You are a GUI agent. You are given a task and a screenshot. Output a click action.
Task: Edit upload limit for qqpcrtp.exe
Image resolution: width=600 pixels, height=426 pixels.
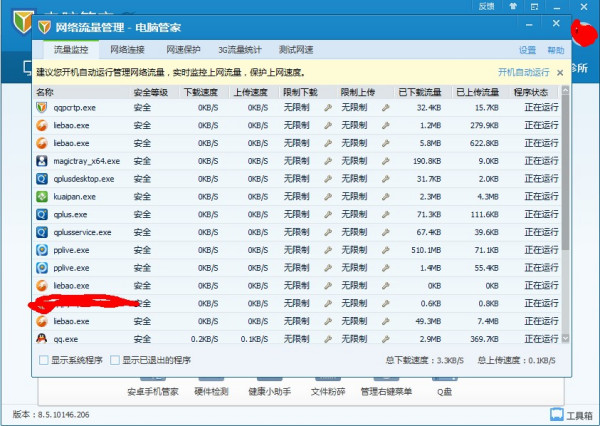(386, 108)
